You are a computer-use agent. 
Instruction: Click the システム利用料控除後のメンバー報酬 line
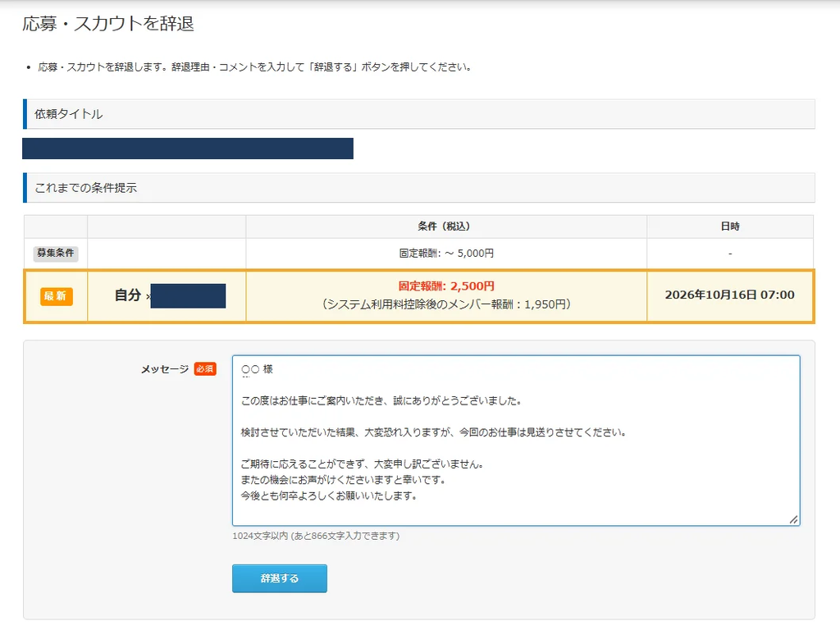coord(446,304)
